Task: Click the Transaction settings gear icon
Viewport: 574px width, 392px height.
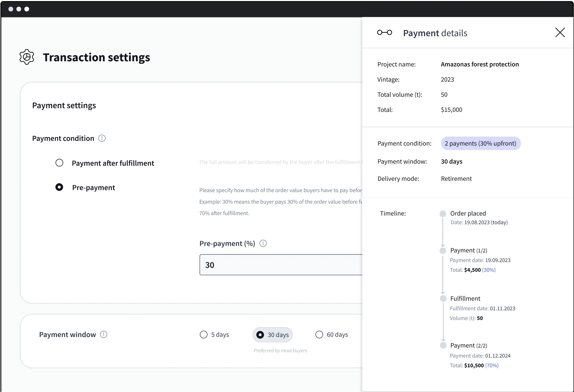Action: pyautogui.click(x=27, y=57)
